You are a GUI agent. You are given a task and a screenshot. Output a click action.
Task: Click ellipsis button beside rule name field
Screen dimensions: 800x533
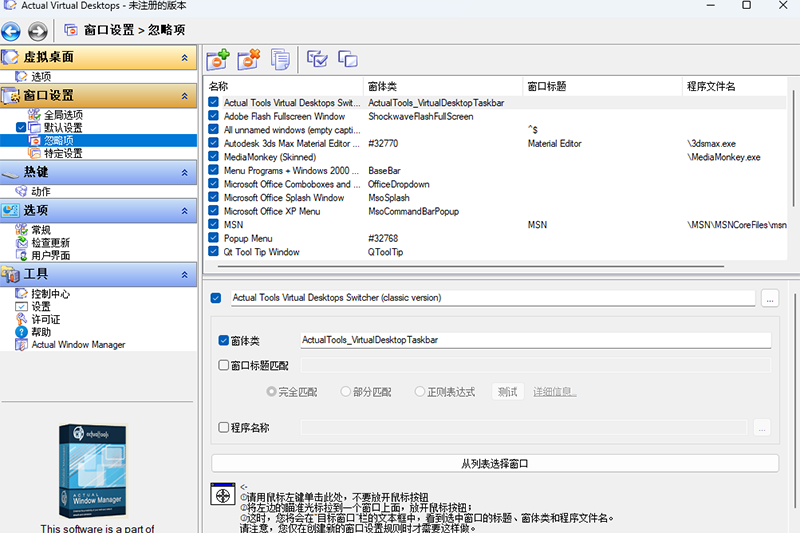(x=770, y=298)
